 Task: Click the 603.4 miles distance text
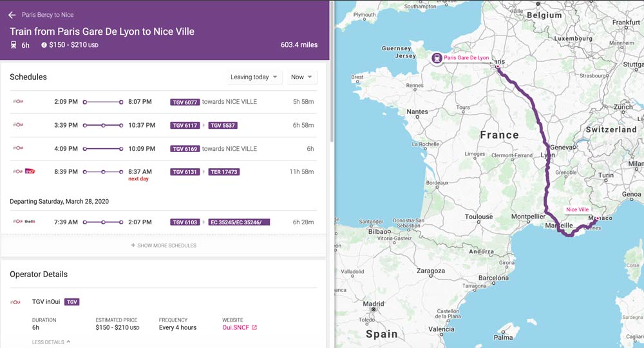click(299, 44)
